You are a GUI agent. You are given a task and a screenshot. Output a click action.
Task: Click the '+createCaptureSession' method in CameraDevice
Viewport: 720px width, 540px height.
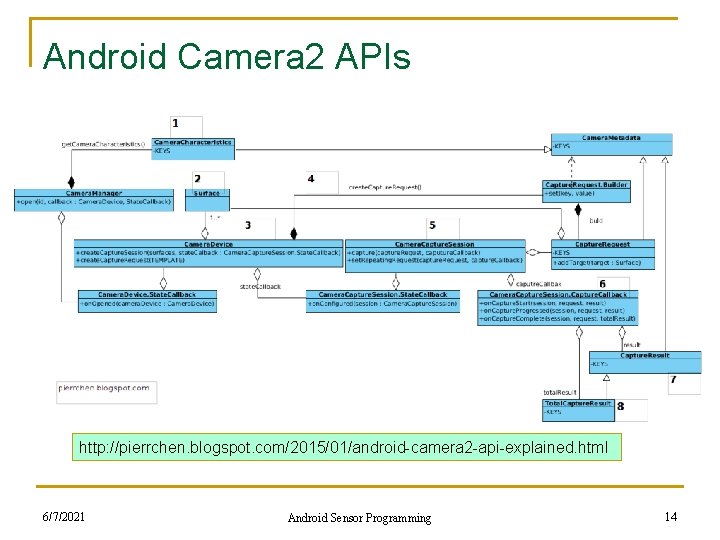(x=208, y=253)
